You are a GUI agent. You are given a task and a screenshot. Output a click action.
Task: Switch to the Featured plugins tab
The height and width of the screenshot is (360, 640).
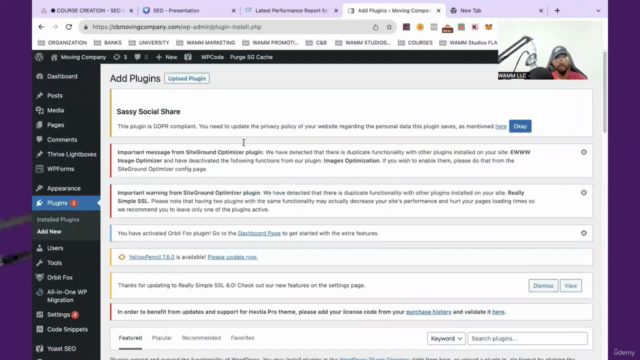[130, 338]
